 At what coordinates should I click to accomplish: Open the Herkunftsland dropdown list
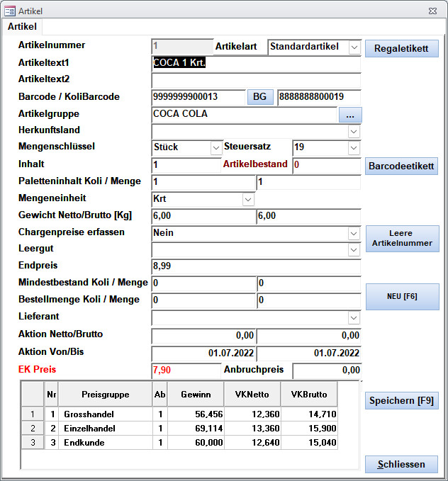click(354, 131)
